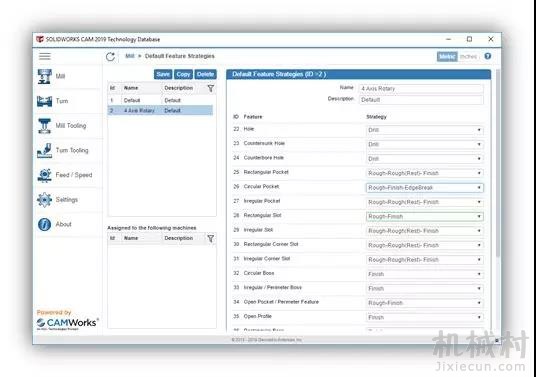
Task: Click the Copy button
Action: (x=183, y=74)
